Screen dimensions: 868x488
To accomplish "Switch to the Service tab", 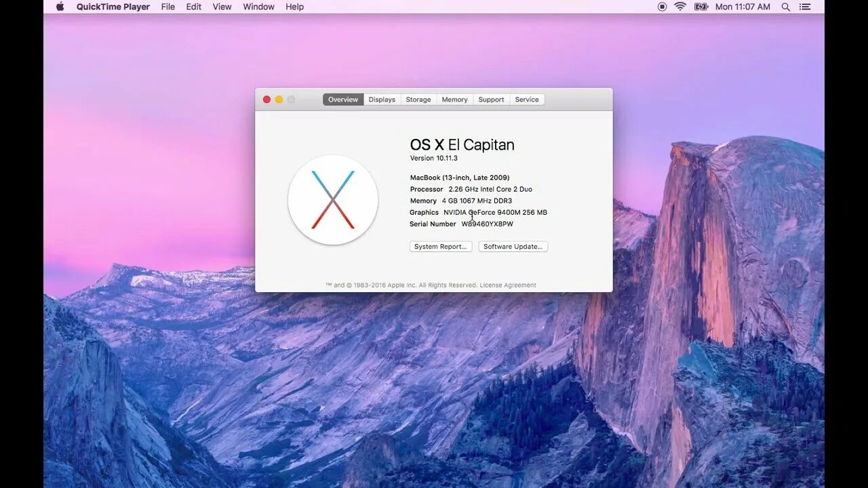I will click(527, 100).
